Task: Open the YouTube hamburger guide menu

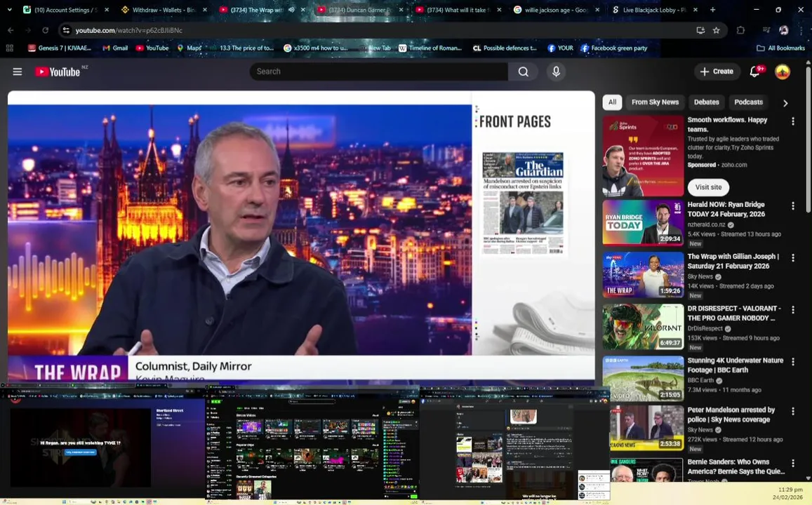Action: [x=17, y=72]
